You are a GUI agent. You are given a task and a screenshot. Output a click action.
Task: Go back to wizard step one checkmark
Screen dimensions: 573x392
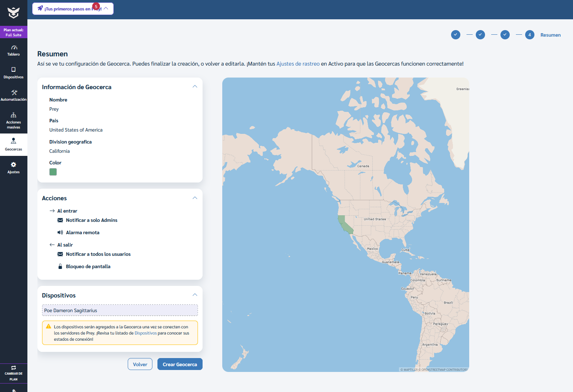coord(456,35)
